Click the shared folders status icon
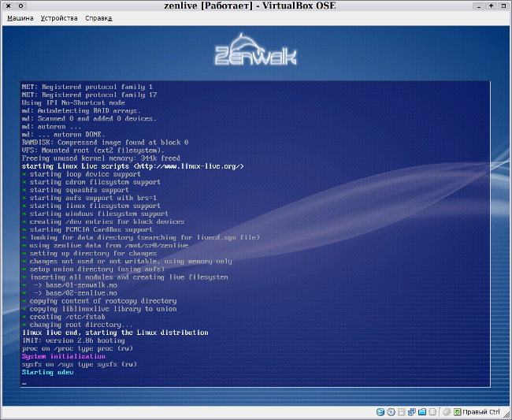 [x=422, y=412]
